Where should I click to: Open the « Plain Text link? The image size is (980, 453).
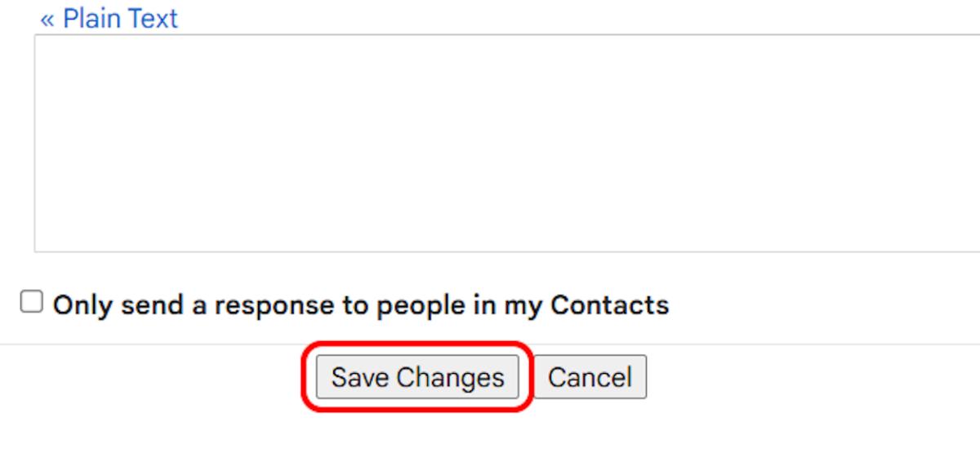coord(109,18)
